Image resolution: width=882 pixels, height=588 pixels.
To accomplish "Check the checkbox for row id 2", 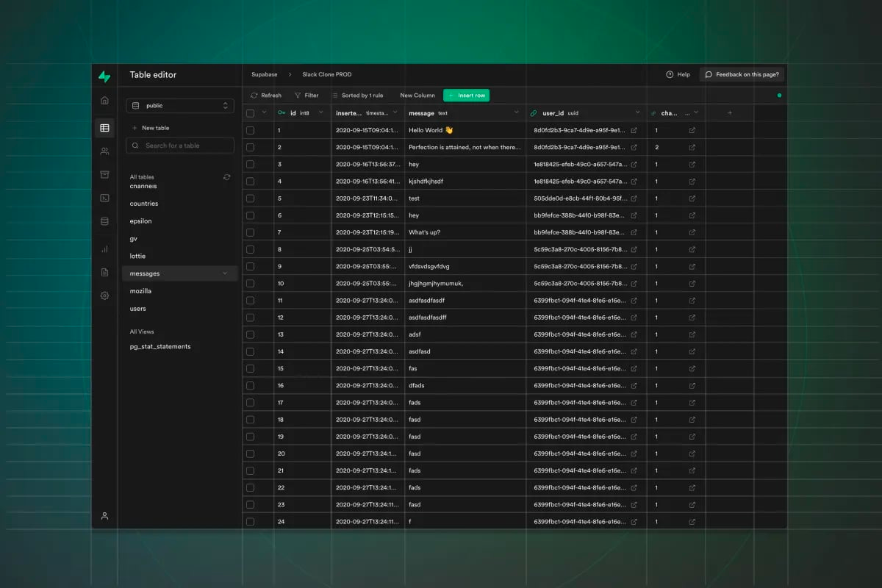I will pos(251,147).
